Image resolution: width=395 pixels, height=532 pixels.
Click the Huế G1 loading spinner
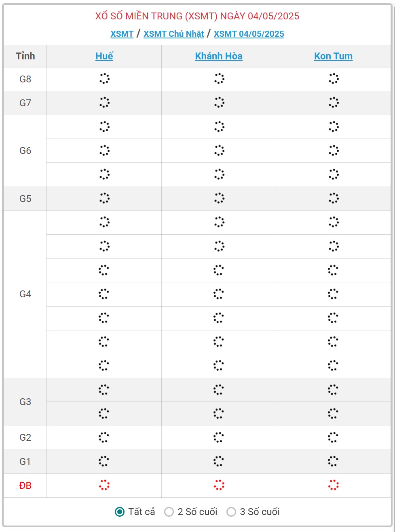click(104, 461)
